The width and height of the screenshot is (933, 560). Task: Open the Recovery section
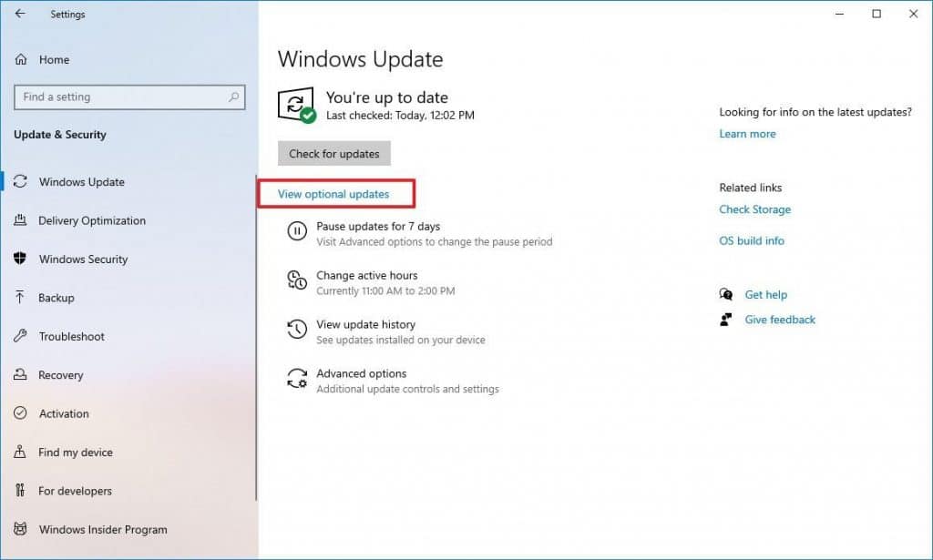pos(61,375)
